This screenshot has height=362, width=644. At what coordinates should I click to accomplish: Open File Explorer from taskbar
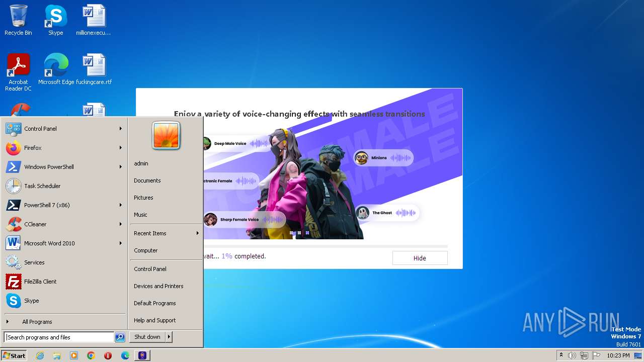pyautogui.click(x=57, y=355)
